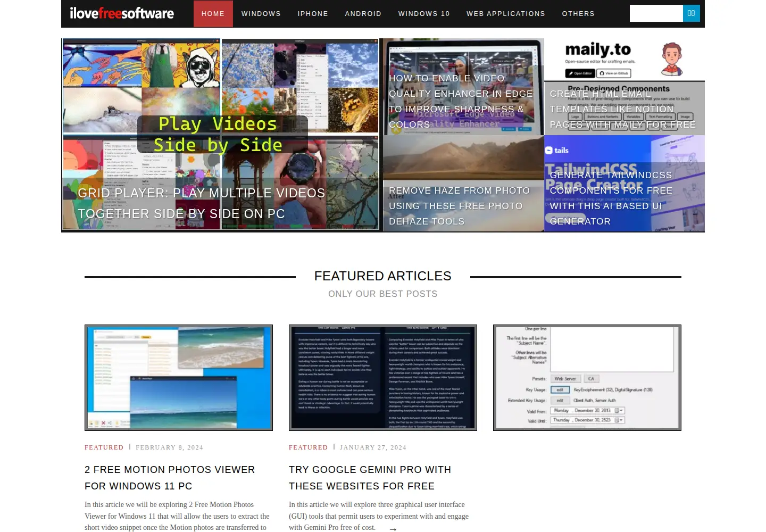Click the blue search button icon
Viewport: 766px width, 532px height.
[x=691, y=13]
